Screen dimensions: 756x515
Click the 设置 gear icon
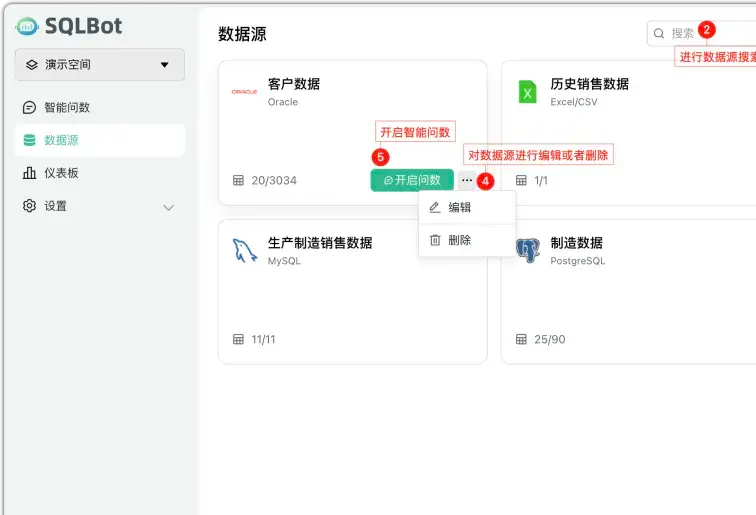pos(29,206)
